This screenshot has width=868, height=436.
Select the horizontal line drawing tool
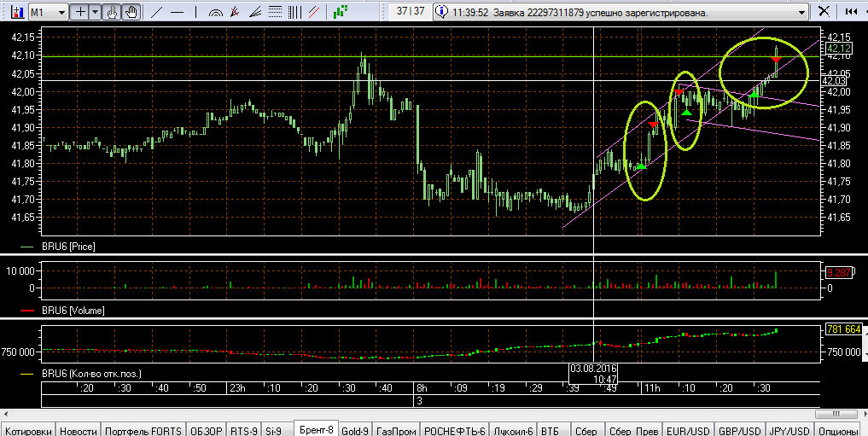[x=178, y=12]
